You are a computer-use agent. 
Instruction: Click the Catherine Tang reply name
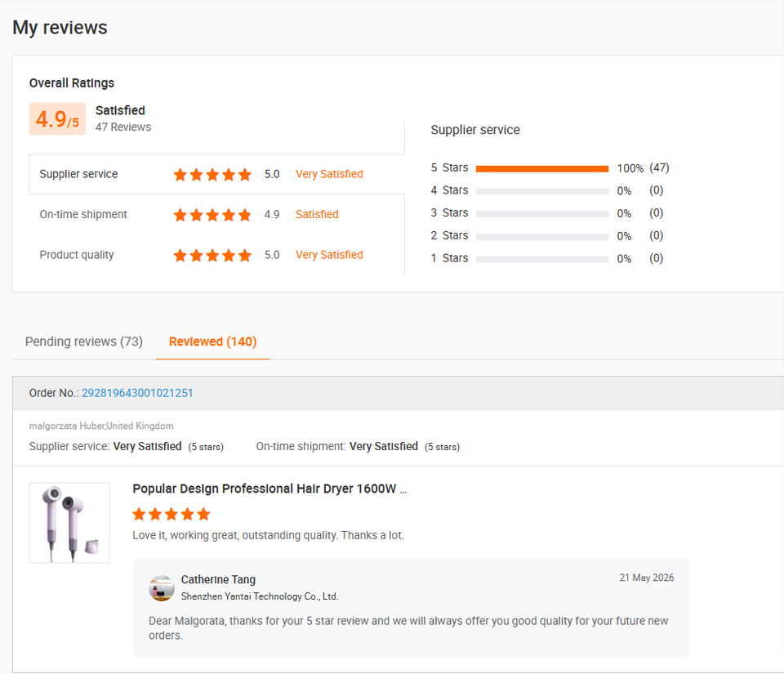218,579
